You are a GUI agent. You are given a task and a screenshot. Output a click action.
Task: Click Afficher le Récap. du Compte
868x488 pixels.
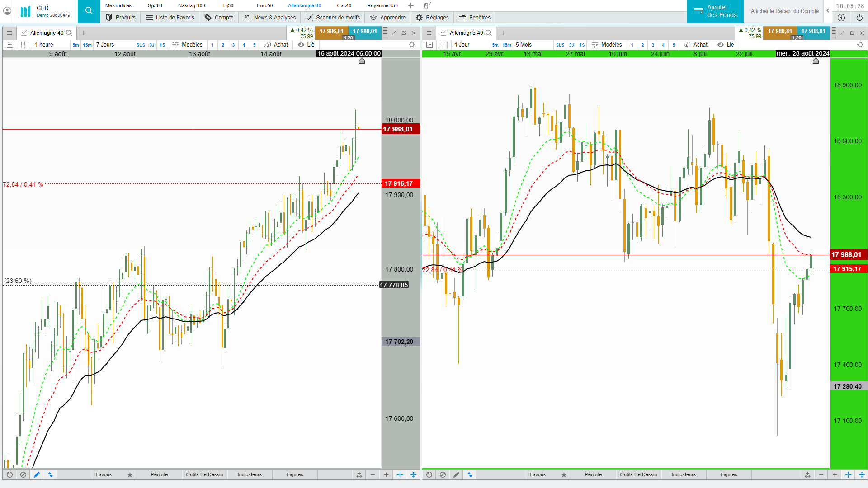(x=784, y=11)
